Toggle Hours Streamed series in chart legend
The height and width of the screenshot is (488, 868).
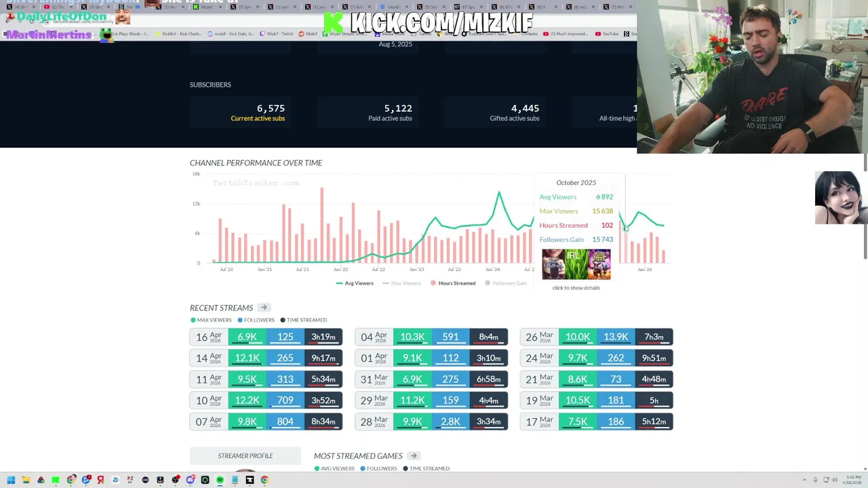tap(453, 283)
